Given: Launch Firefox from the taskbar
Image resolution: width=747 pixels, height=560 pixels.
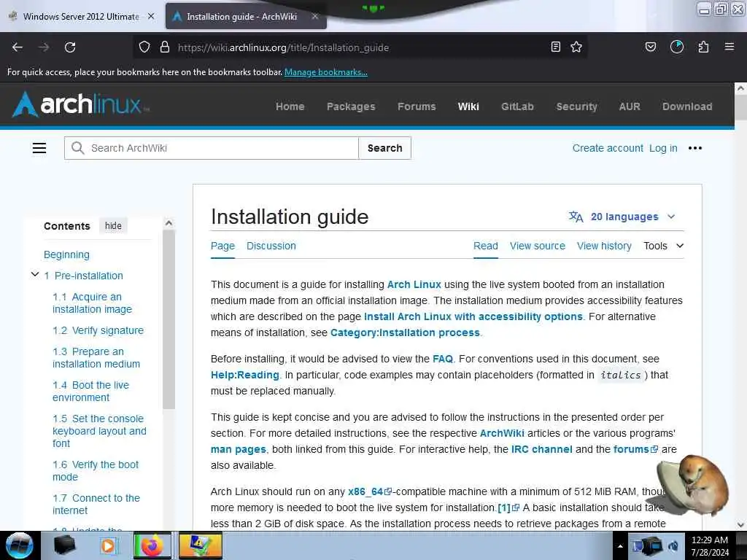Looking at the screenshot, I should click(152, 545).
